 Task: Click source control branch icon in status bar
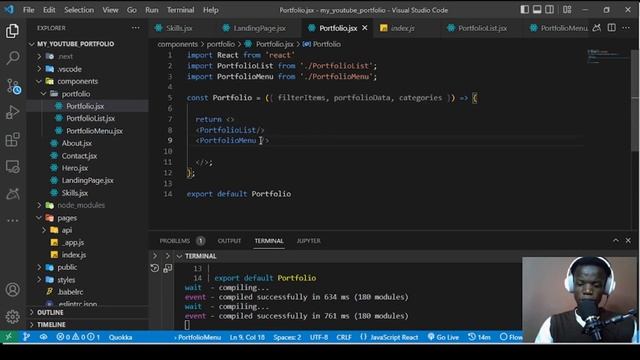click(x=27, y=337)
